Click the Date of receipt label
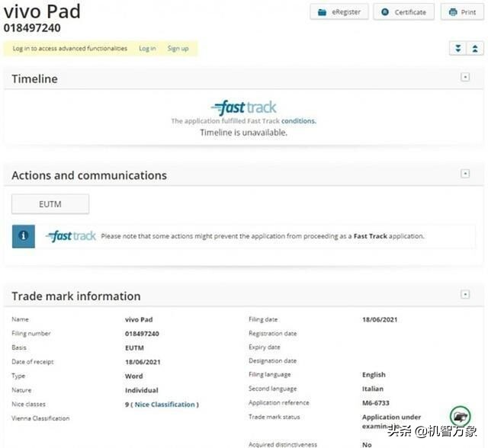The width and height of the screenshot is (488, 448). [33, 362]
